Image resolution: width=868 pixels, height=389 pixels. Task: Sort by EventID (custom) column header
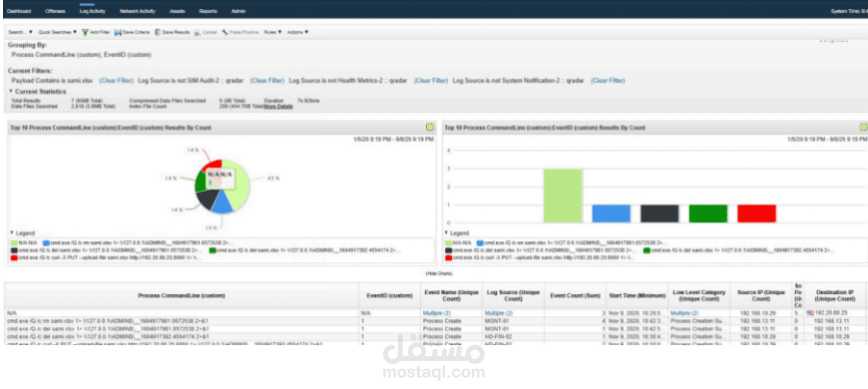[x=390, y=295]
